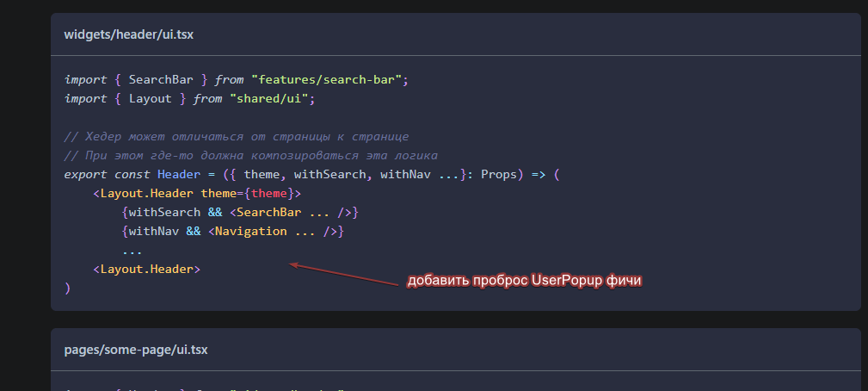Click the red theme value inside braces
Viewport: 868px width, 391px height.
pyautogui.click(x=269, y=193)
